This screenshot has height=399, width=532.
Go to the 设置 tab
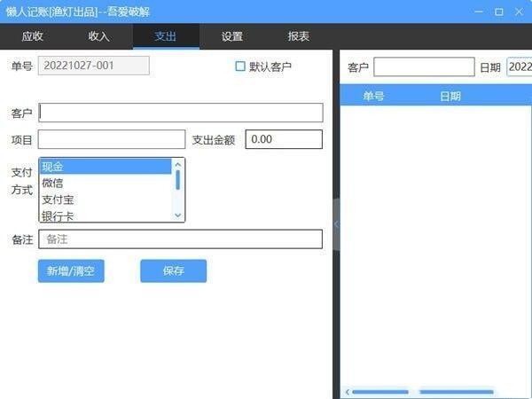coord(232,36)
